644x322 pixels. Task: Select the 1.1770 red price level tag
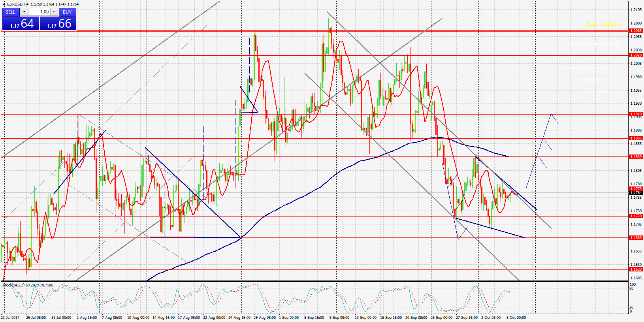pos(636,189)
